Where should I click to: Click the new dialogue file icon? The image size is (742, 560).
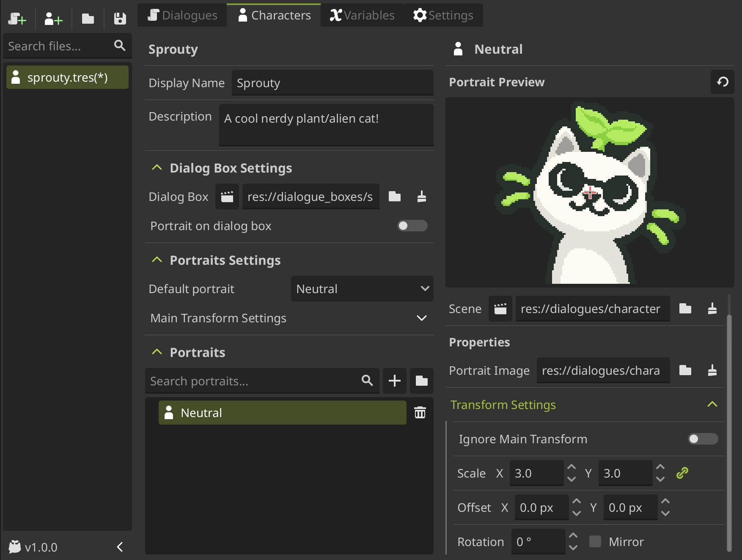(17, 19)
